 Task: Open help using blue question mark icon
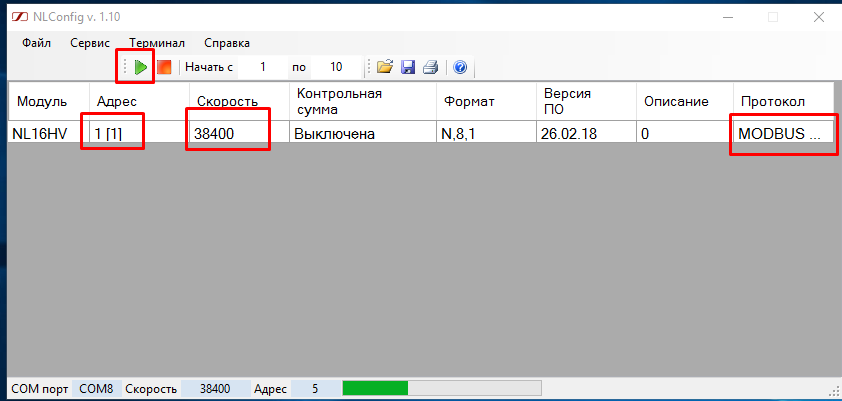[460, 67]
